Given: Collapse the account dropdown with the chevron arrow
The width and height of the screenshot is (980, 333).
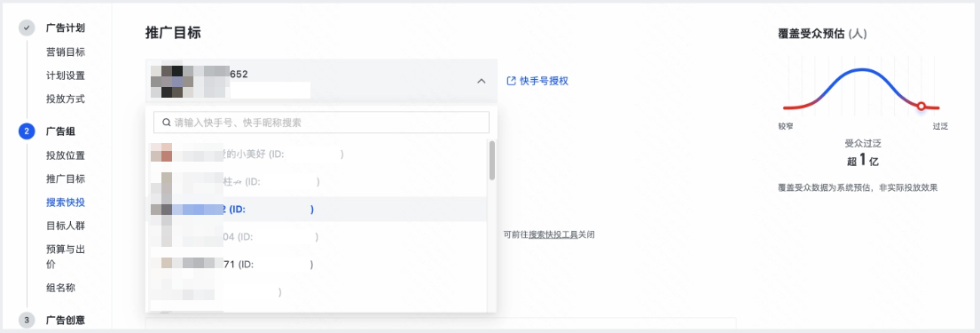Looking at the screenshot, I should tap(482, 81).
